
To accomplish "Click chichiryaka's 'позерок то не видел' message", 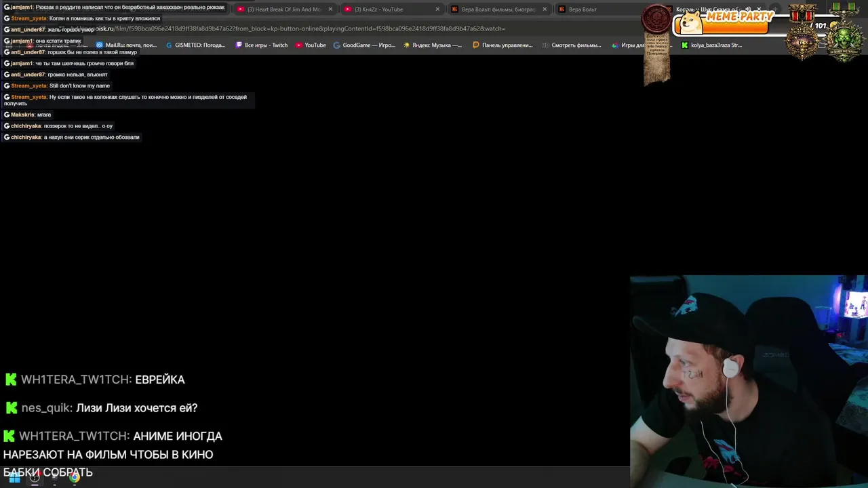I will click(58, 126).
